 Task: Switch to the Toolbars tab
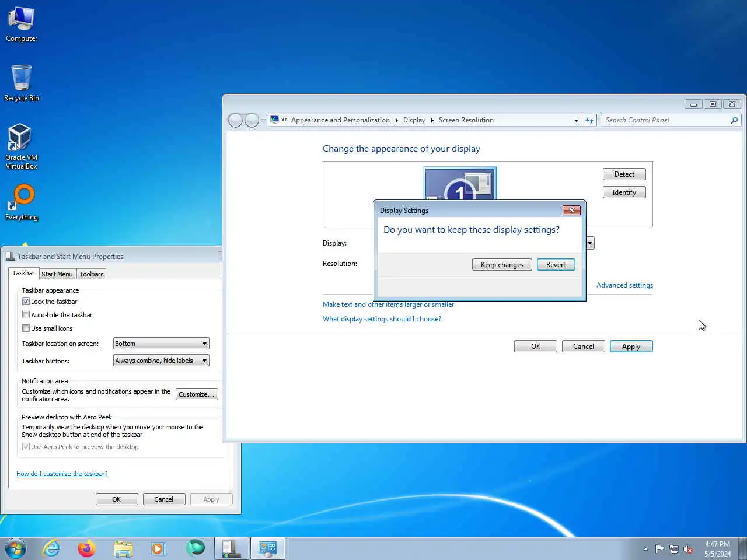click(x=92, y=274)
